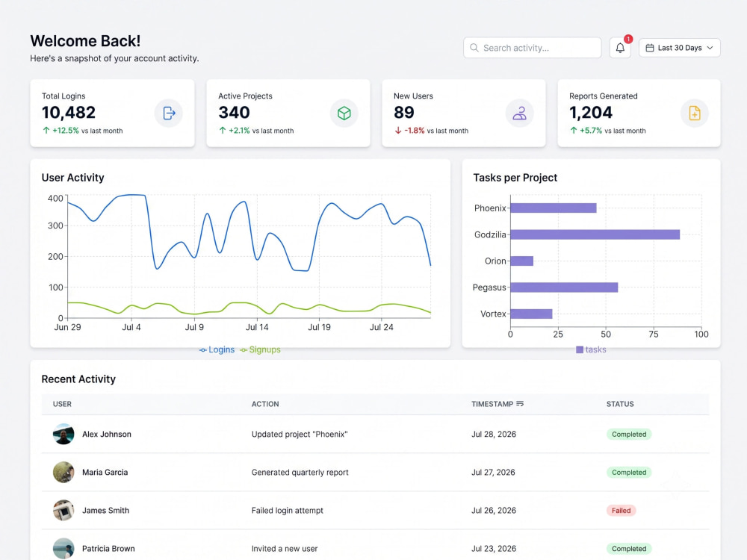Toggle the tasks legend entry
The width and height of the screenshot is (747, 560).
591,349
